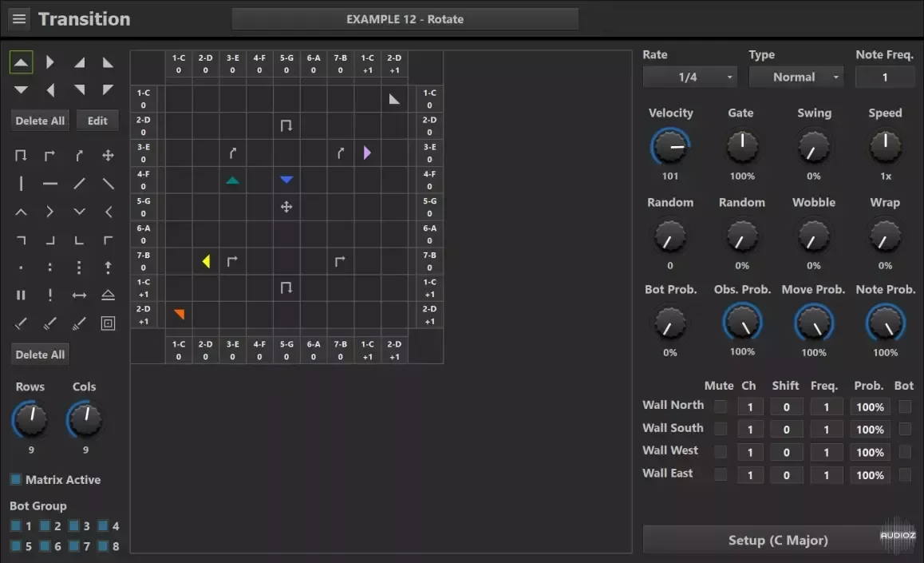The width and height of the screenshot is (924, 563).
Task: Select the horizontal double-arrow obstacle
Action: point(79,295)
